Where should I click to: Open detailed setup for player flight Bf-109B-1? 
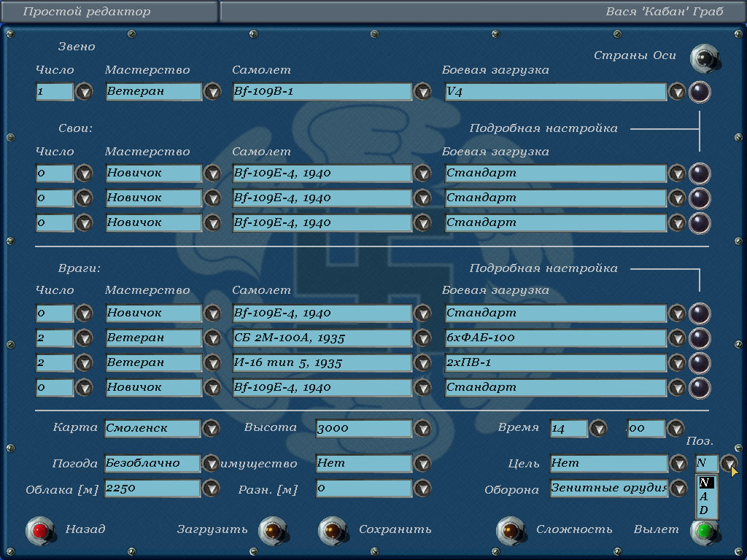700,92
